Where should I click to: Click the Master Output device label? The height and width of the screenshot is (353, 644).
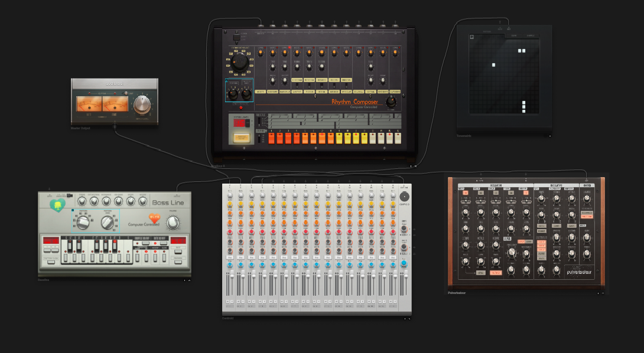point(80,128)
